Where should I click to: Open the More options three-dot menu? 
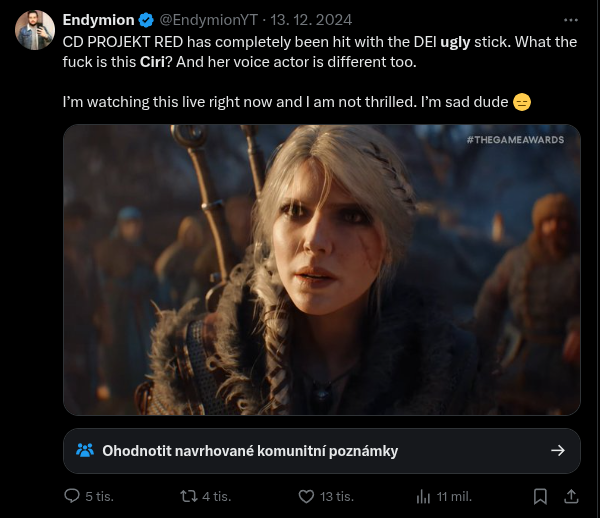point(571,19)
